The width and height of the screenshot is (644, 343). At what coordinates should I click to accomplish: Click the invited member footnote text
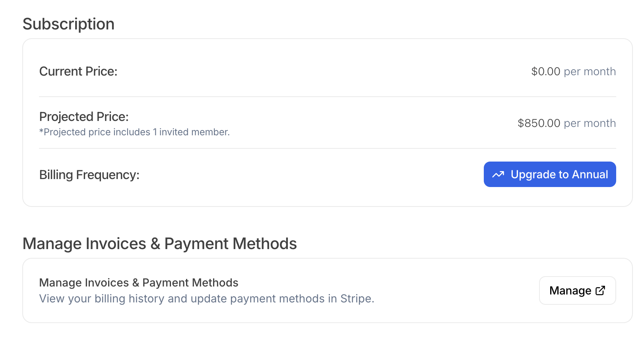point(134,132)
